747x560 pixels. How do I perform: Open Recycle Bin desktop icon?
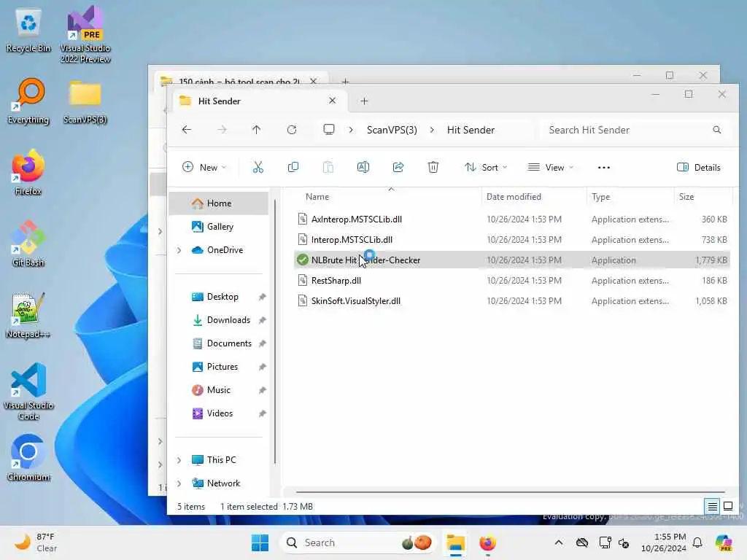tap(28, 31)
